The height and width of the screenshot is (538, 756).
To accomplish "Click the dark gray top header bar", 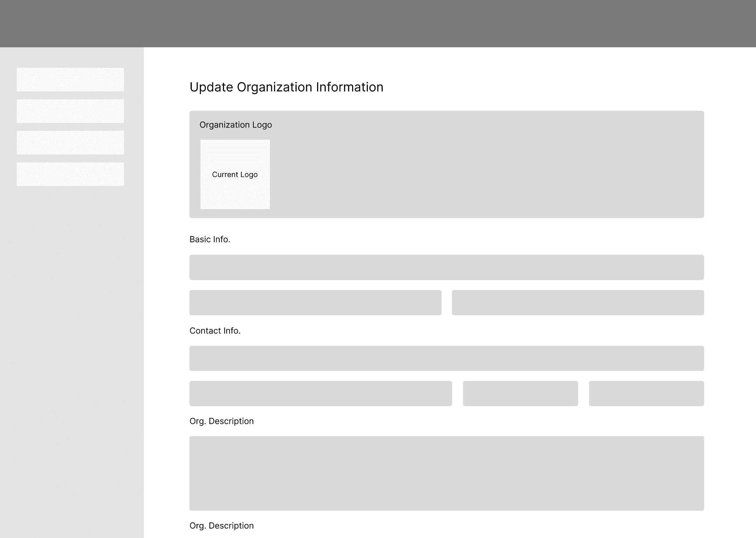I will tap(378, 23).
